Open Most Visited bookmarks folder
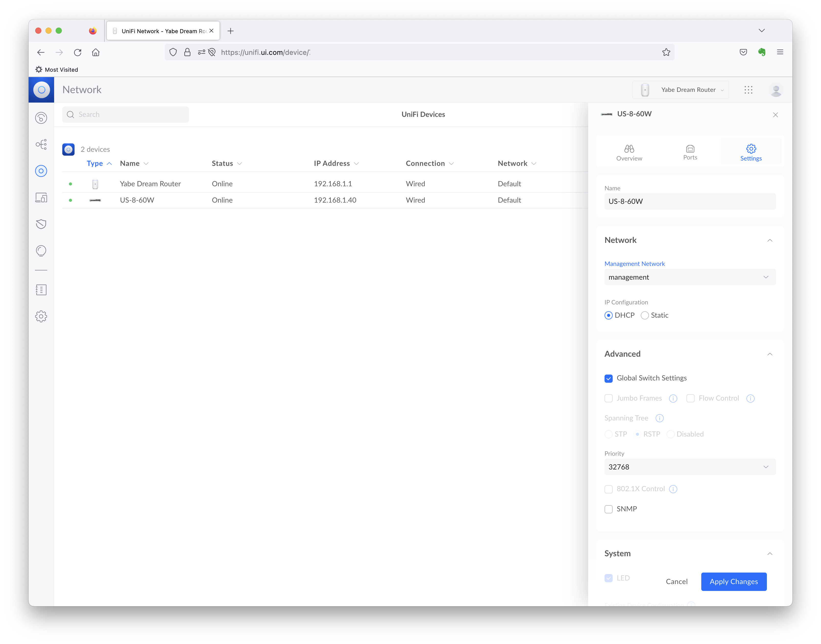This screenshot has height=644, width=821. click(x=57, y=69)
